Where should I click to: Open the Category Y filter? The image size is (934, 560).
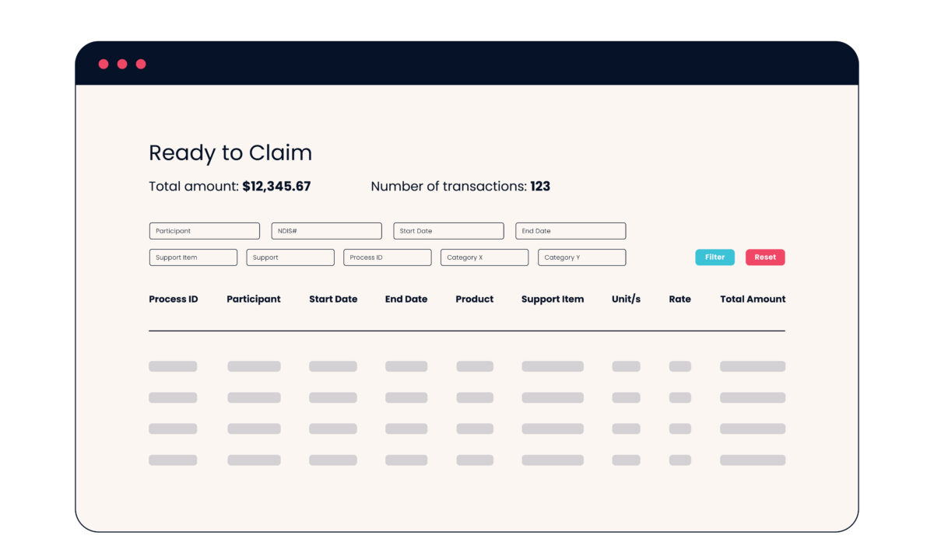581,257
